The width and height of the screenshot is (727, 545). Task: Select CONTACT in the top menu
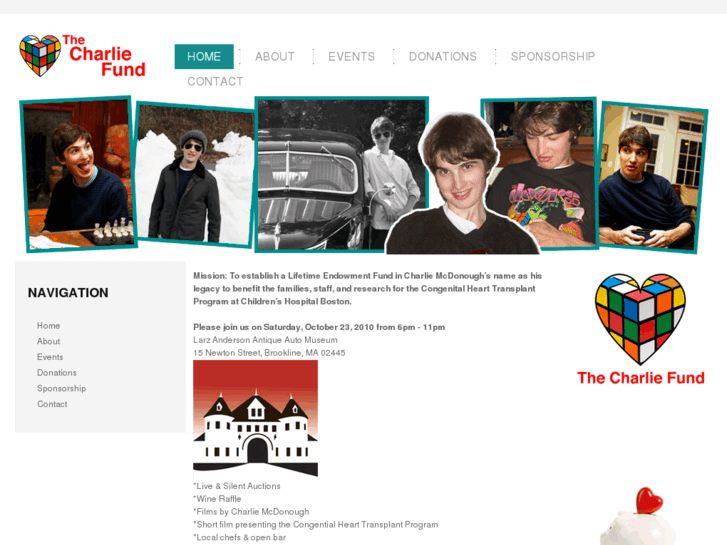click(x=215, y=82)
